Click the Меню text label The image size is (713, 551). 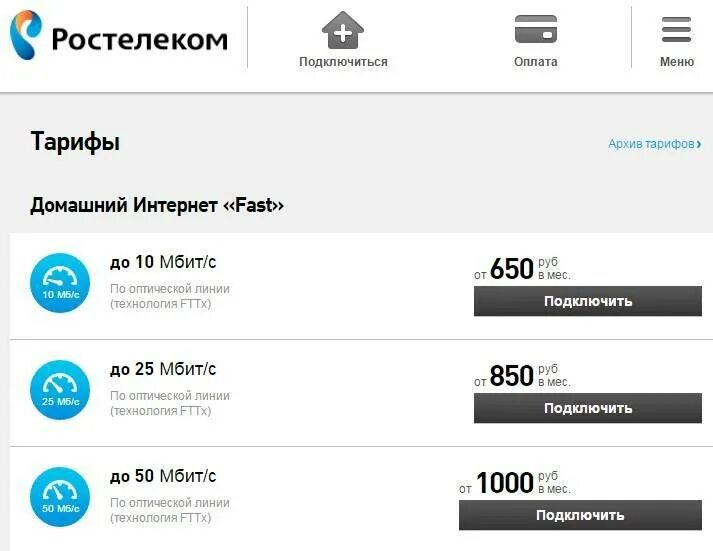click(677, 62)
